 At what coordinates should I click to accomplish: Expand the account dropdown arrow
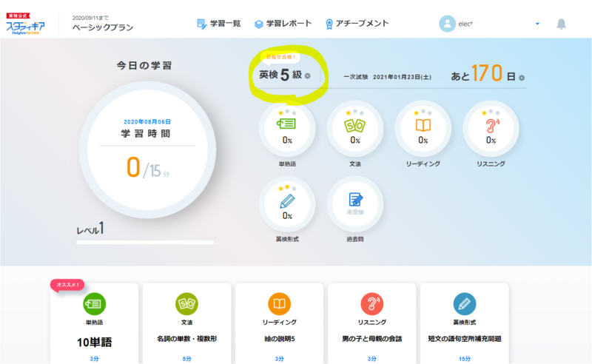537,24
